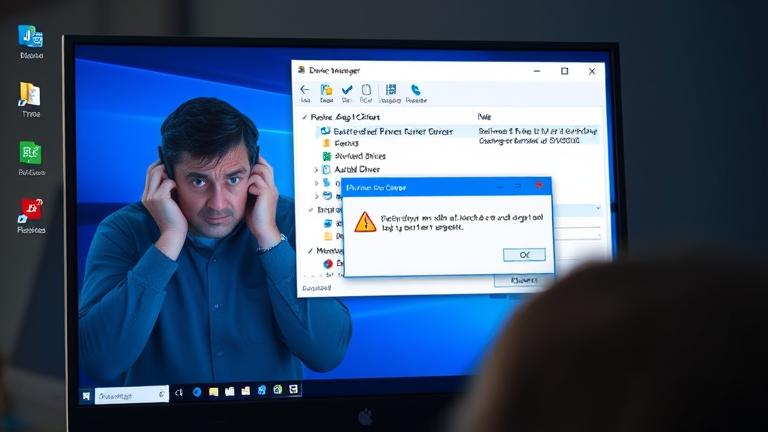Open the Windows Start button
This screenshot has width=768, height=432.
coord(86,396)
